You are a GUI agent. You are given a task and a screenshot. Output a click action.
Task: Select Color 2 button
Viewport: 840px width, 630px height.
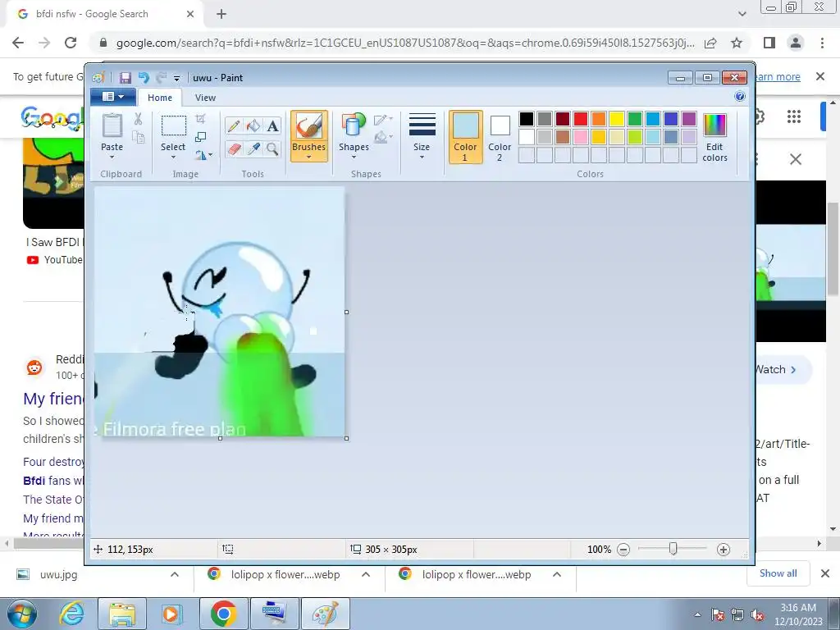click(x=500, y=137)
